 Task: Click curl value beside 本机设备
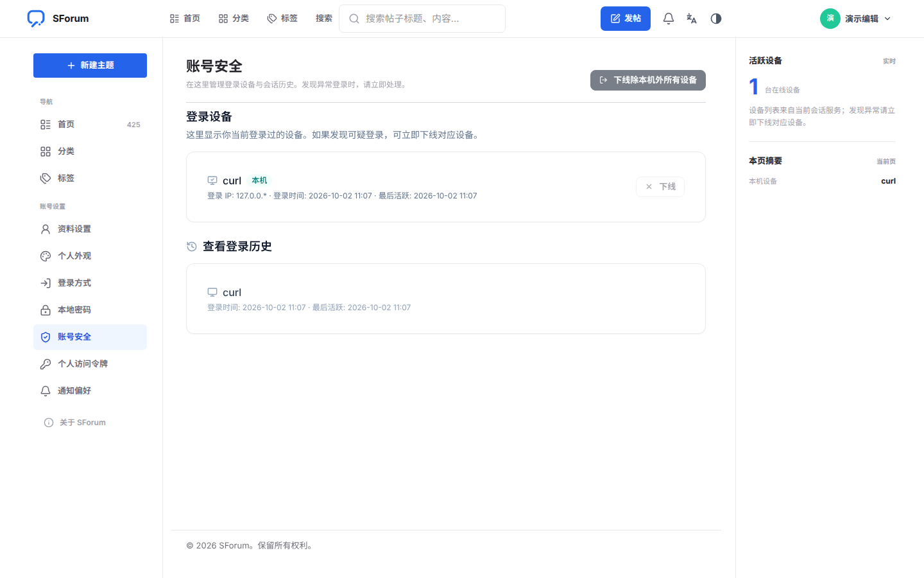[888, 181]
